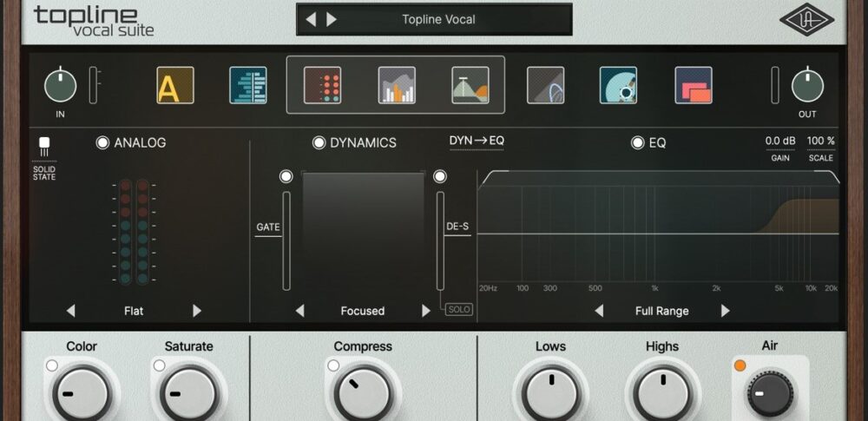Enable the Color knob indicator
Viewport: 868px width, 421px height.
(x=52, y=365)
